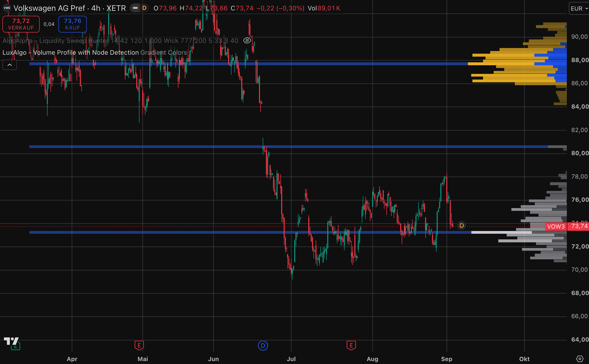Click the open value O73,96 in header
Viewport: 589px width, 364px height.
pyautogui.click(x=165, y=8)
